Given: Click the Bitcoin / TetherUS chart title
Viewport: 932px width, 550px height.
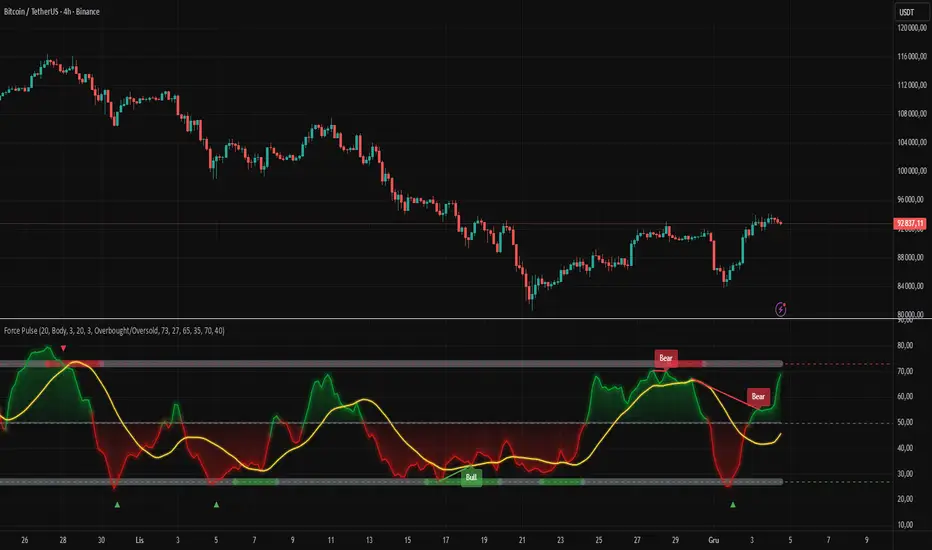Looking at the screenshot, I should [x=52, y=11].
